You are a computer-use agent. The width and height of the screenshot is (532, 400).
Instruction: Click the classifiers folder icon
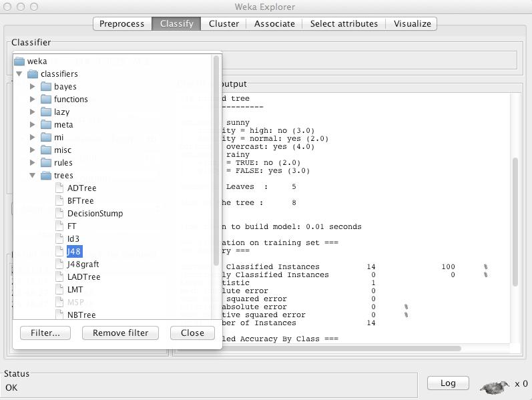pyautogui.click(x=33, y=73)
